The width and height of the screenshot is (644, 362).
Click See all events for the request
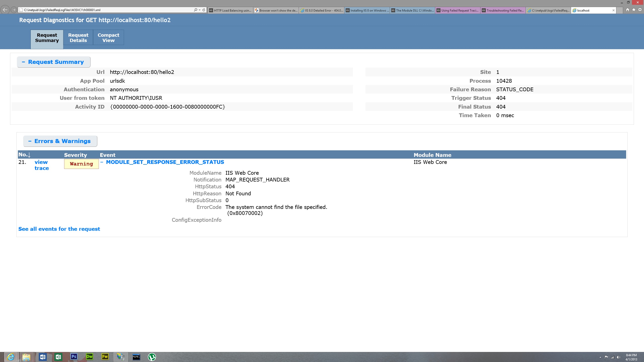(59, 229)
